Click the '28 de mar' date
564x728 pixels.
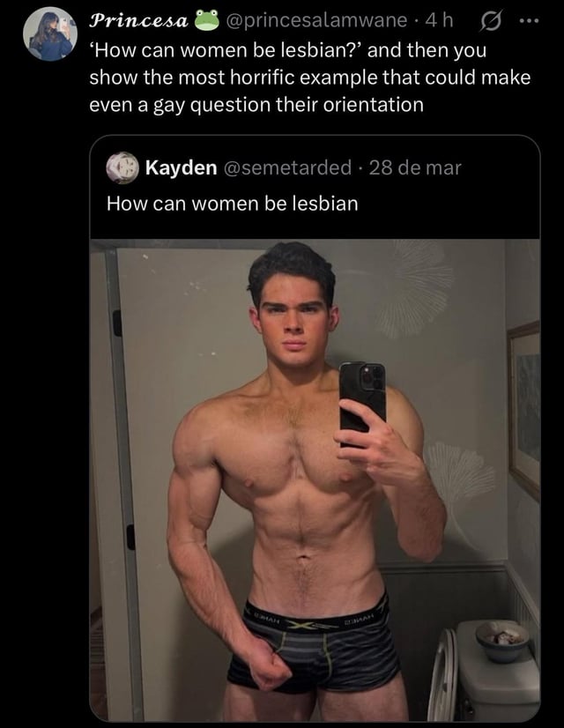tap(415, 167)
